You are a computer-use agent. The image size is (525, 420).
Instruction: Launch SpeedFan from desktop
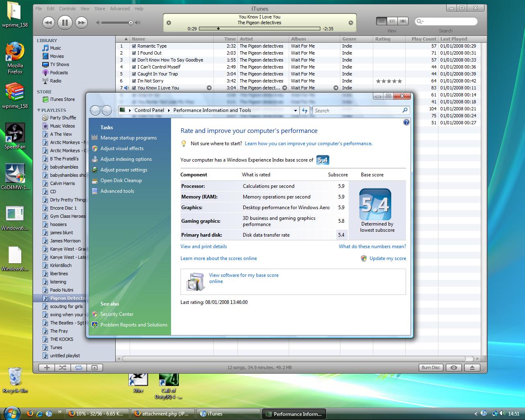[x=15, y=136]
